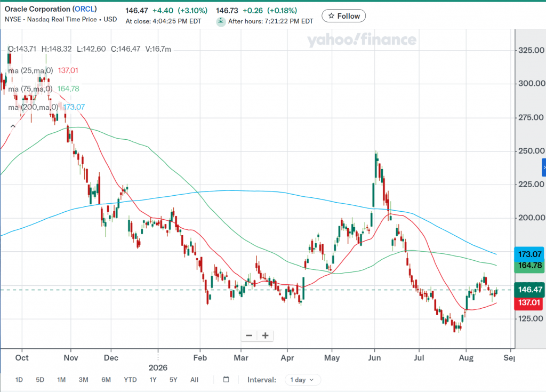Click the 325.00 price axis label
The height and width of the screenshot is (392, 546).
pyautogui.click(x=531, y=50)
